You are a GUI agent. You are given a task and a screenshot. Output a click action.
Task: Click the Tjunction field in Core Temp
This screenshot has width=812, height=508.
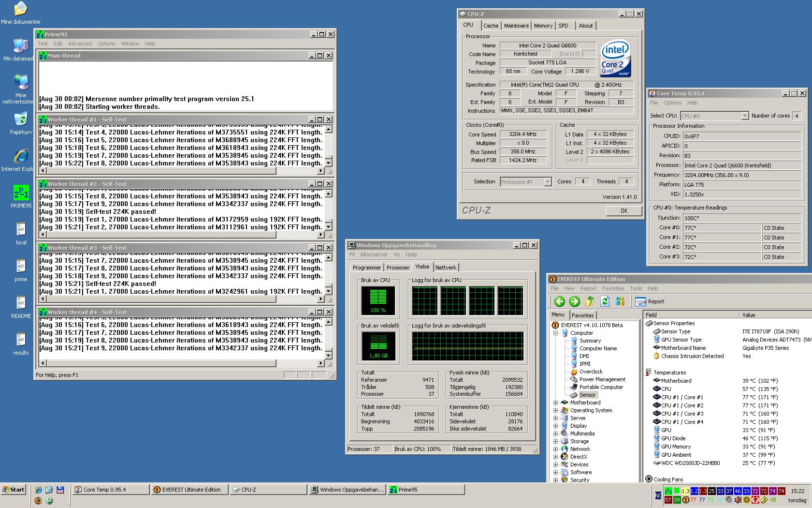(741, 218)
